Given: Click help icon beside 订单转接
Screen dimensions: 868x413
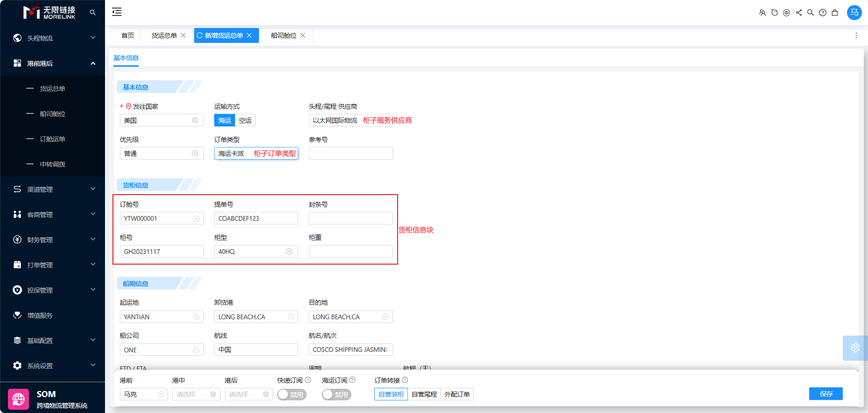Looking at the screenshot, I should [x=405, y=380].
